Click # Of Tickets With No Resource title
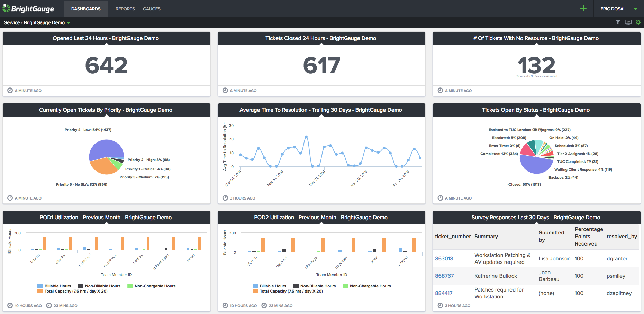The height and width of the screenshot is (314, 644). 536,38
